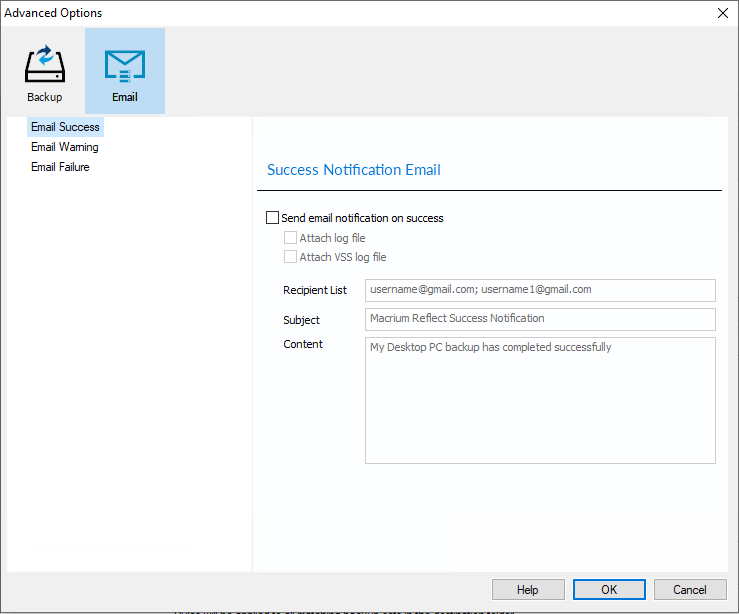The height and width of the screenshot is (614, 739).
Task: Click the Recipient List label
Action: (315, 291)
